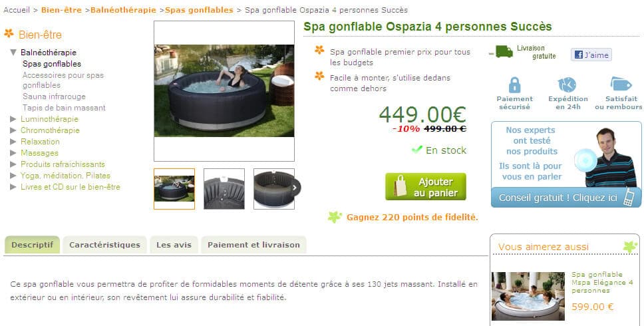Click the Expédition en 24h clock icon
The image size is (644, 326).
[x=567, y=85]
